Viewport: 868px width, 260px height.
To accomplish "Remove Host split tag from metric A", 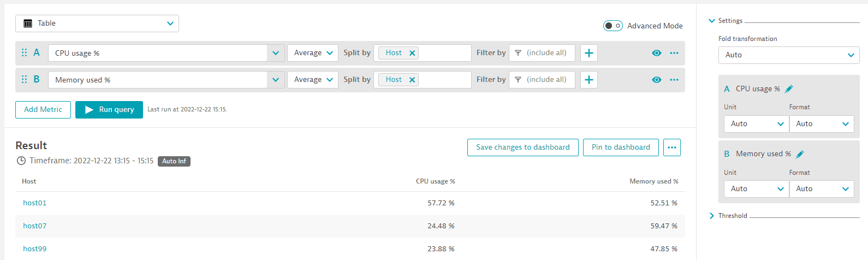I will 412,53.
